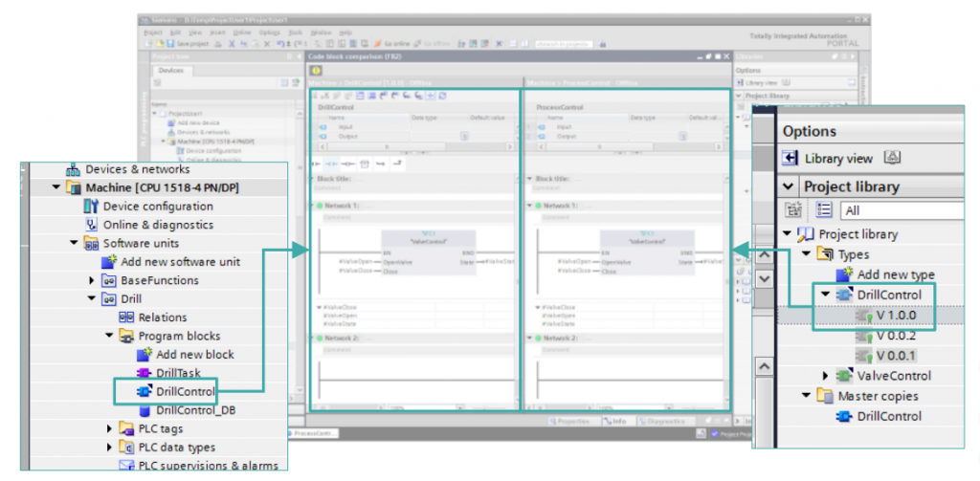Collapse the Machine [CPU 1518-4 PN/DP] node
This screenshot has height=481, width=980.
pyautogui.click(x=56, y=187)
